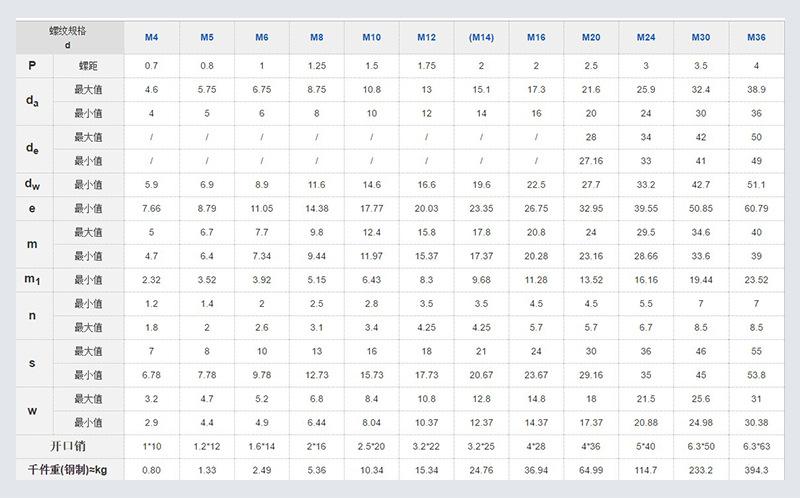Click the M36 column header
The width and height of the screenshot is (800, 498).
tap(756, 37)
